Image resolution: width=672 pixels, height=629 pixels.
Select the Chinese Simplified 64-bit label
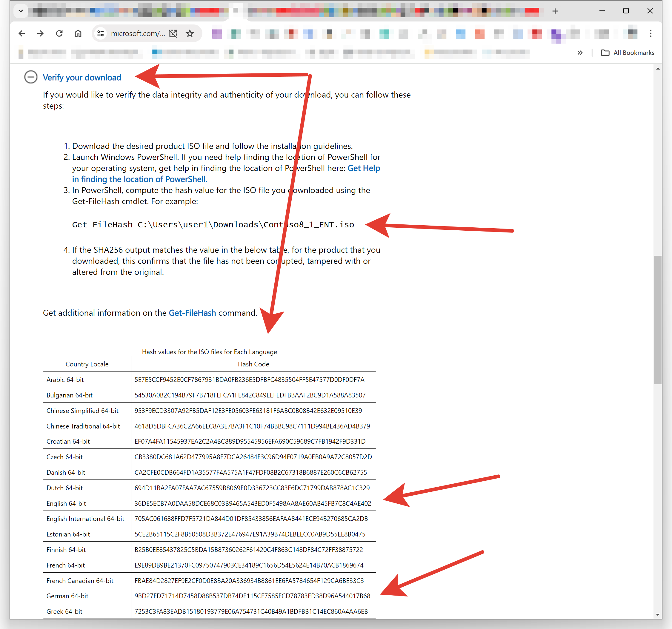point(82,411)
